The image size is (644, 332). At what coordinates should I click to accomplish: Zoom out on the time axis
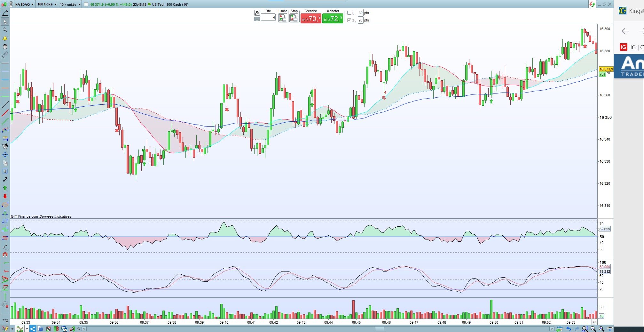[593, 329]
